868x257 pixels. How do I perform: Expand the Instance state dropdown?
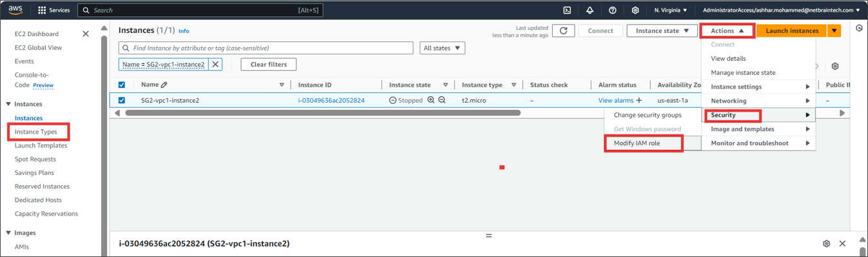pyautogui.click(x=662, y=31)
